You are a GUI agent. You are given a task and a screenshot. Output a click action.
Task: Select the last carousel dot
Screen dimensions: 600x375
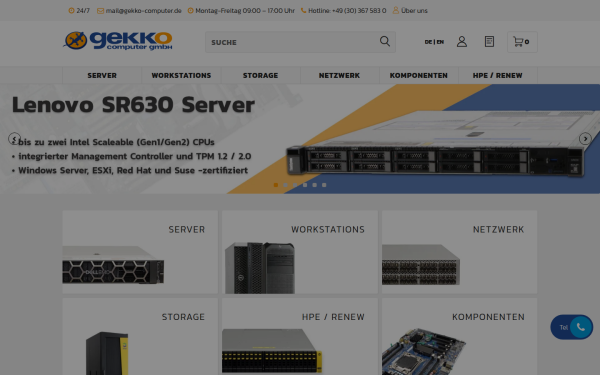coord(324,185)
